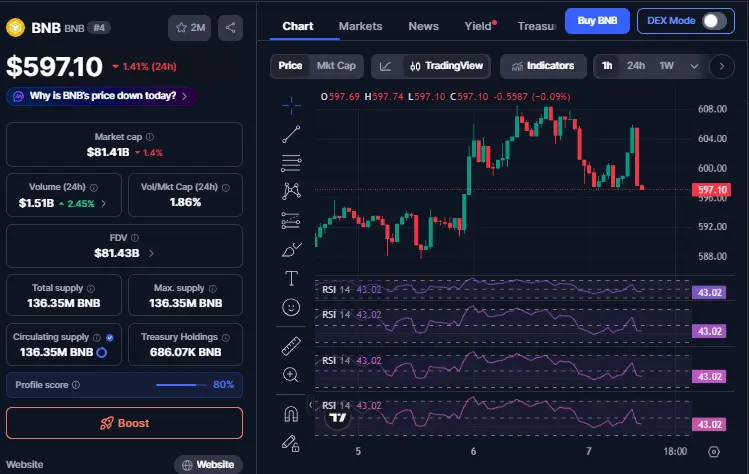Select the text annotation tool
This screenshot has width=749, height=474.
click(291, 278)
